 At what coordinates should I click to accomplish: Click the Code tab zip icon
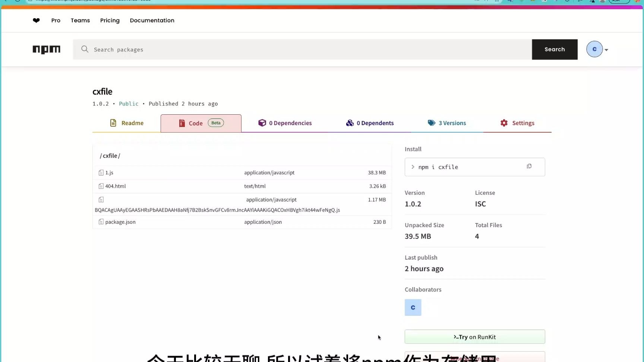[x=182, y=123]
